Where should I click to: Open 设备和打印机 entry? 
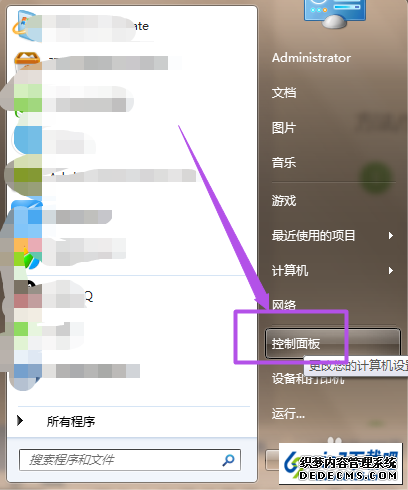(308, 379)
